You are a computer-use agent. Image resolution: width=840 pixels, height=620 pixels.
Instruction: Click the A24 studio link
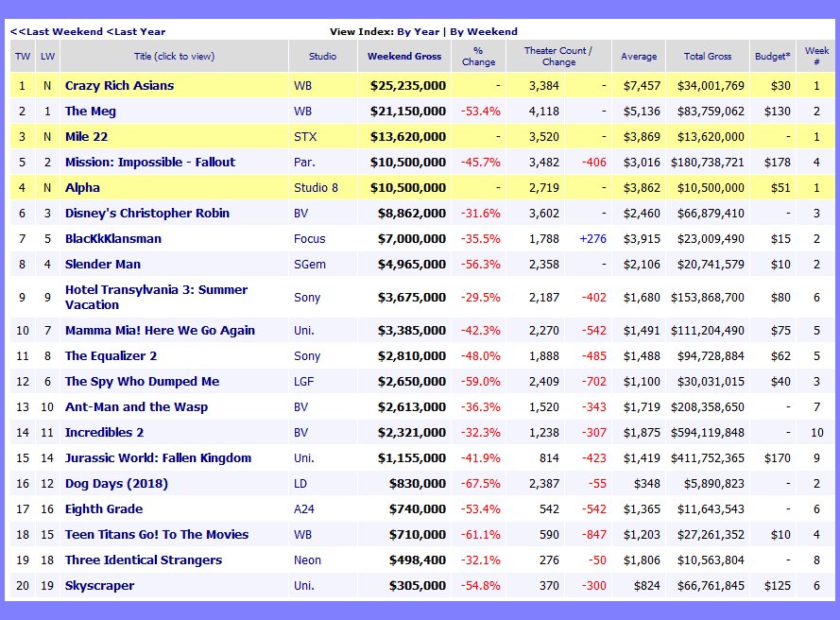point(304,509)
